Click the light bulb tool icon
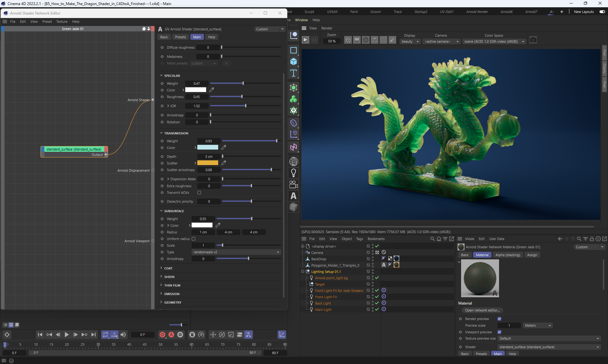Image resolution: width=608 pixels, height=364 pixels. coord(294,173)
